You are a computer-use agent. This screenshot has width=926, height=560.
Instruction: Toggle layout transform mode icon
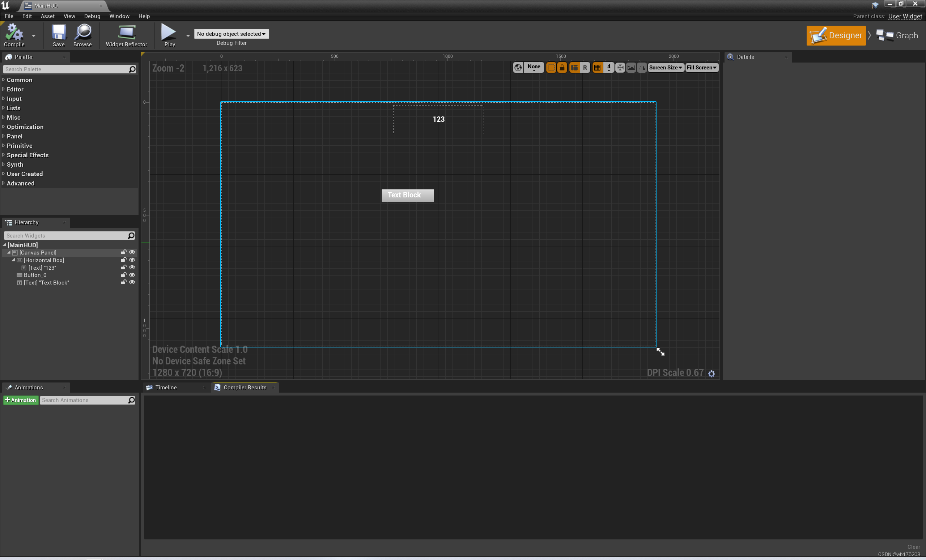point(574,68)
